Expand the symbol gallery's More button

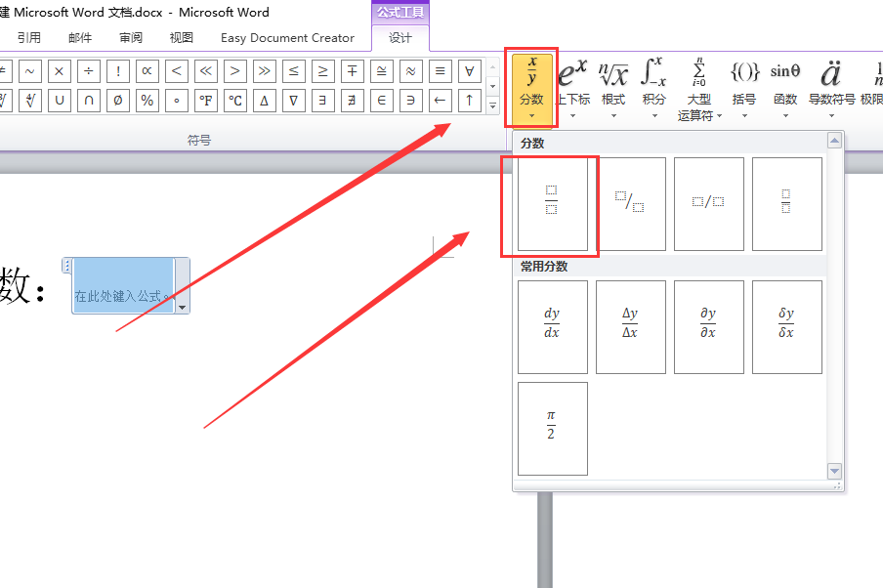pos(492,105)
